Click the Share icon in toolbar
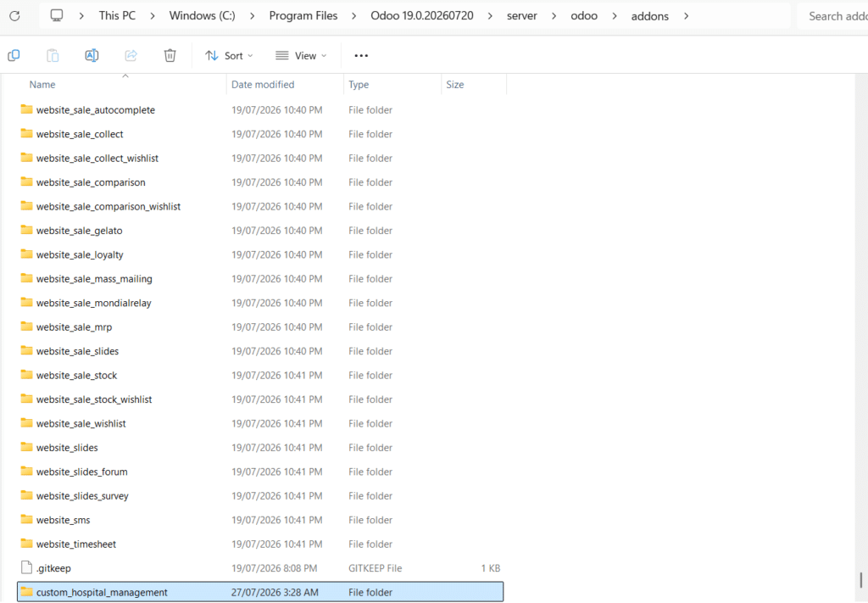 pos(131,55)
